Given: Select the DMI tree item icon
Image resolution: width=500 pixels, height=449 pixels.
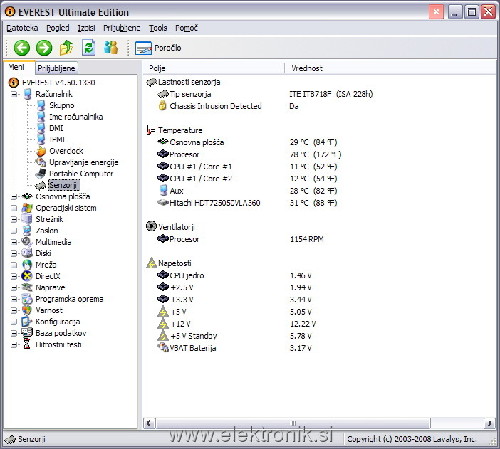Looking at the screenshot, I should 41,128.
